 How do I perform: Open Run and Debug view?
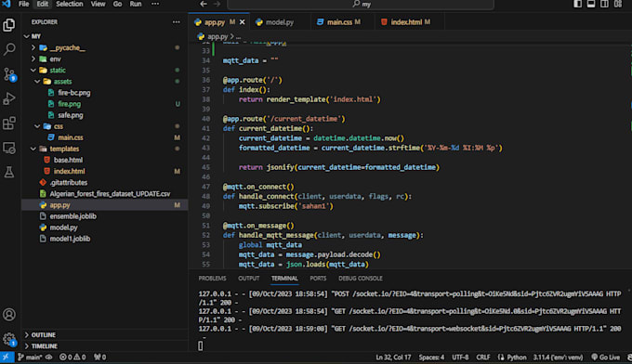(x=9, y=98)
